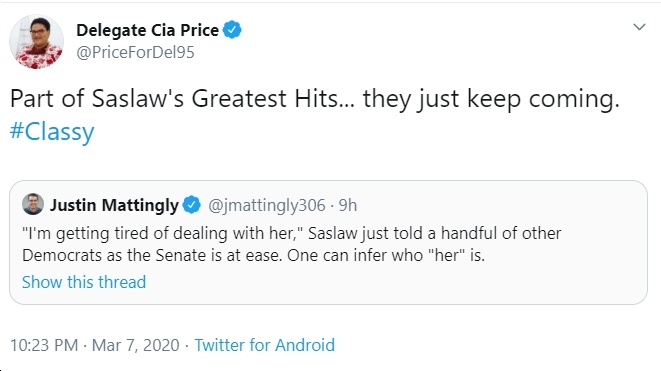The width and height of the screenshot is (661, 371).
Task: Click the Twitter for Android source link
Action: (264, 345)
